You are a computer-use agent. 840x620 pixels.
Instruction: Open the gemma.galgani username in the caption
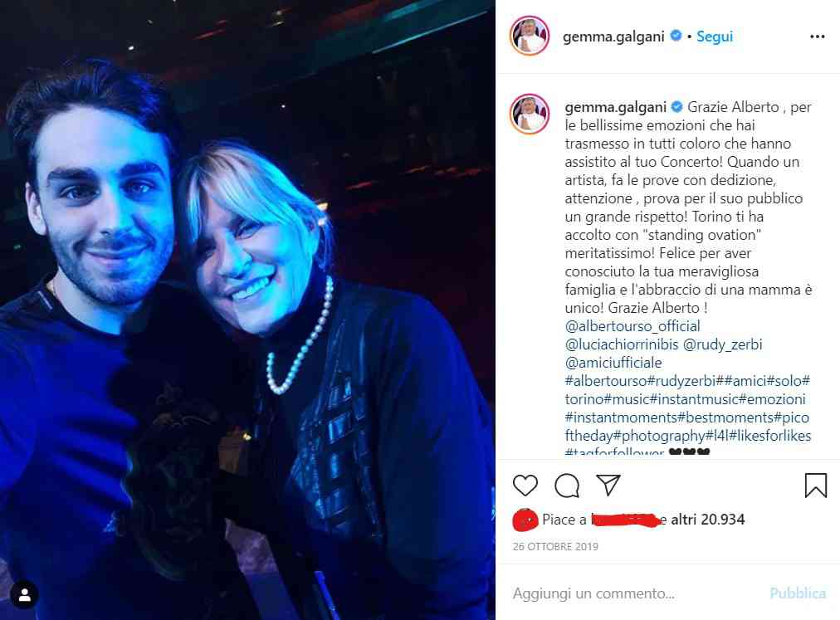[616, 107]
